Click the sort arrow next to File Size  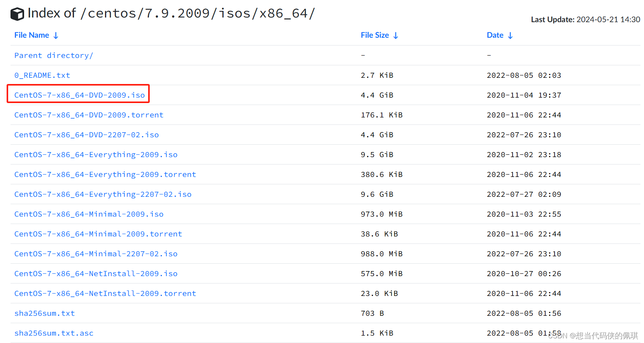[x=396, y=35]
